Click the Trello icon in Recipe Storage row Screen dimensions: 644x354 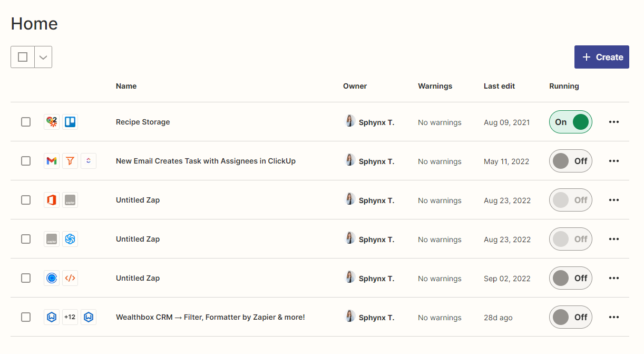[70, 122]
